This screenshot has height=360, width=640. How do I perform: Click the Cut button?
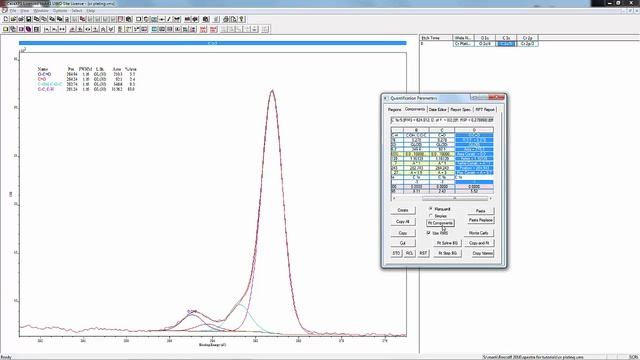coord(403,243)
